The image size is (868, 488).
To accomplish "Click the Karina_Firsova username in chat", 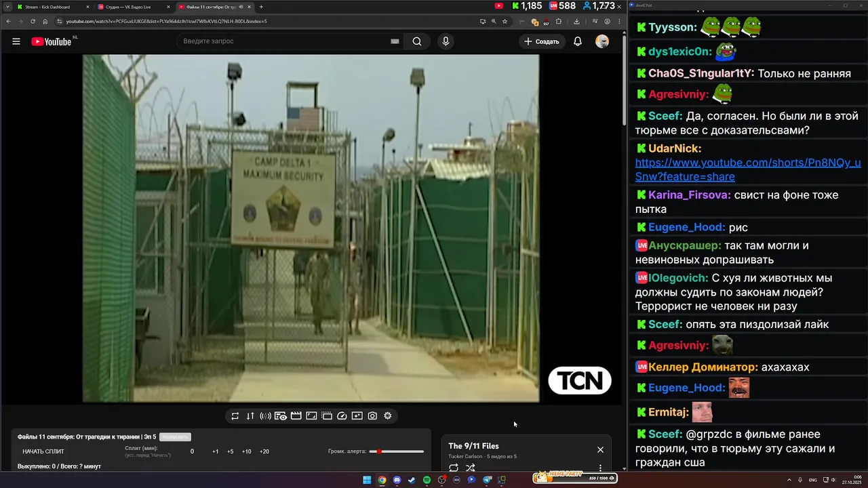I will click(689, 195).
